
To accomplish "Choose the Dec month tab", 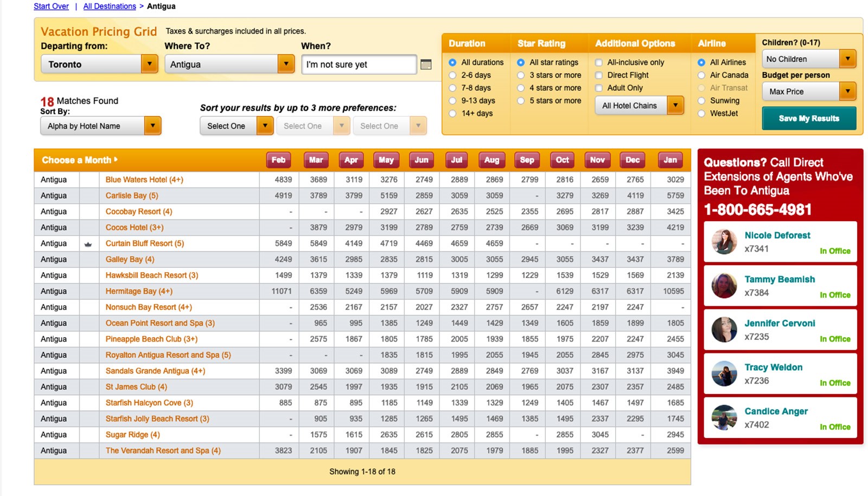I will click(633, 160).
